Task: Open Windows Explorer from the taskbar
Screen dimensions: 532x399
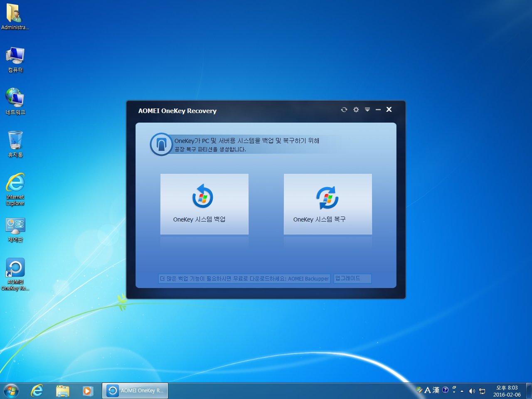Action: click(x=63, y=391)
